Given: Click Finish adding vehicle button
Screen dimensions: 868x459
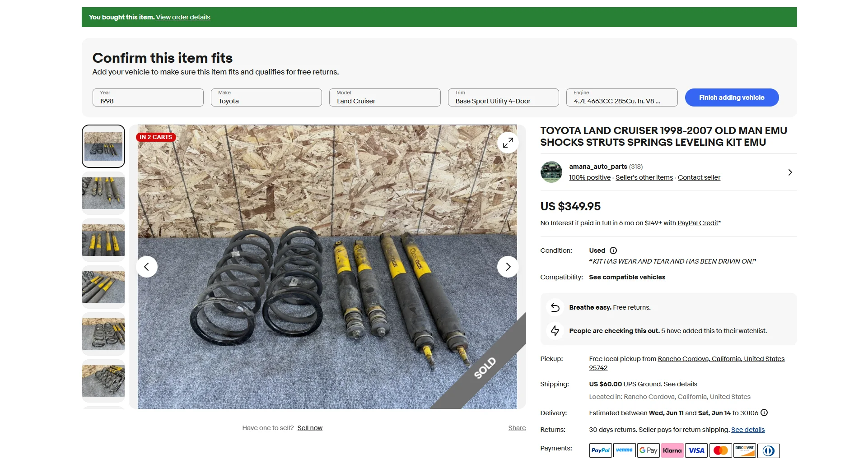Looking at the screenshot, I should pos(732,97).
